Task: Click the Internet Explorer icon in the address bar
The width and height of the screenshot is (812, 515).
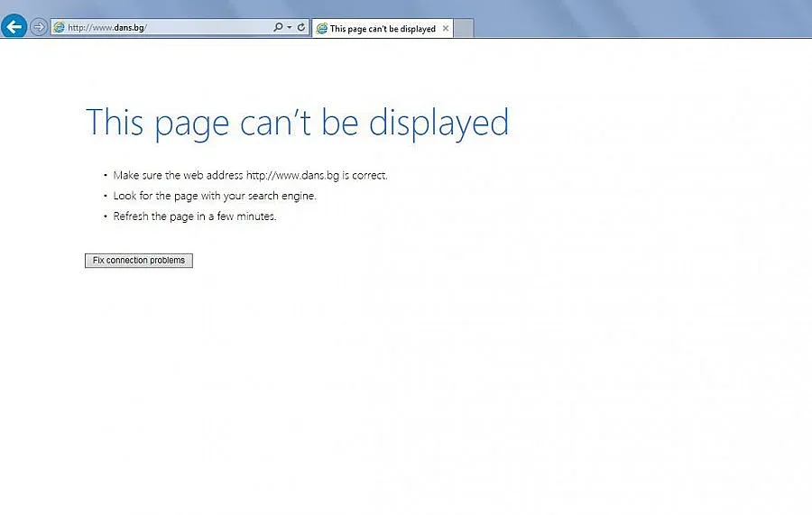Action: 60,27
